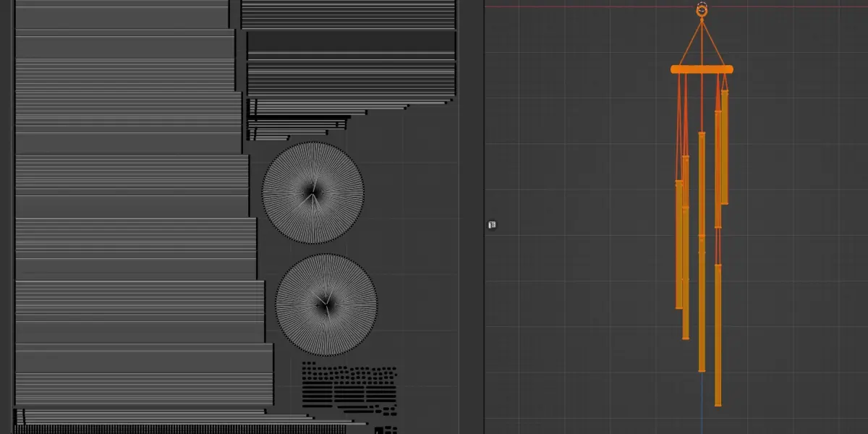Image resolution: width=868 pixels, height=434 pixels.
Task: Select the hanging ring atop the wind chime
Action: [702, 11]
